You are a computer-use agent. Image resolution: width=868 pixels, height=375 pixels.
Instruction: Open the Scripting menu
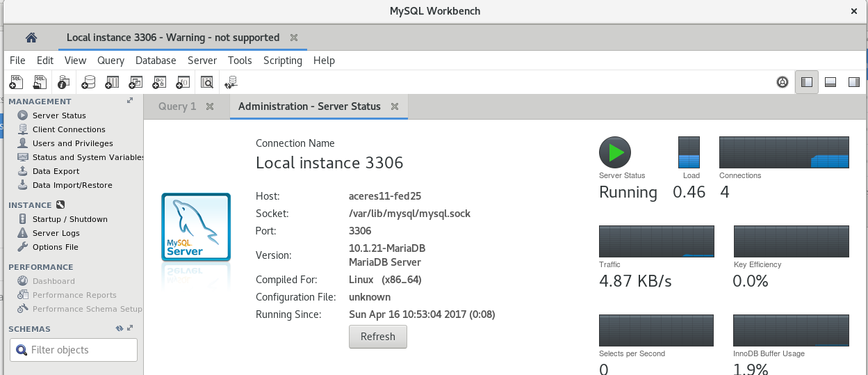283,61
